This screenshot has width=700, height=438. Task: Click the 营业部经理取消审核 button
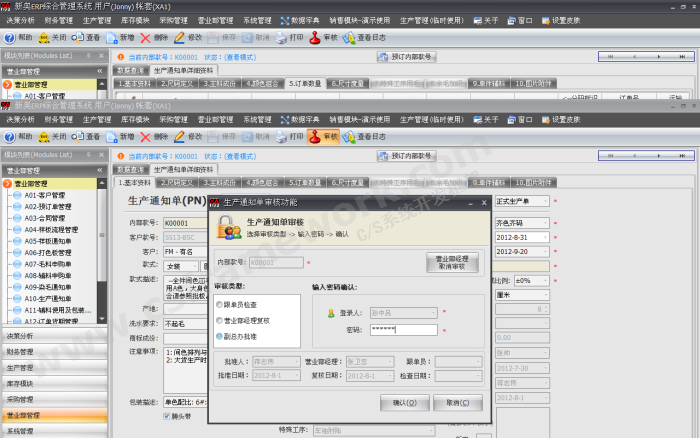click(x=451, y=263)
